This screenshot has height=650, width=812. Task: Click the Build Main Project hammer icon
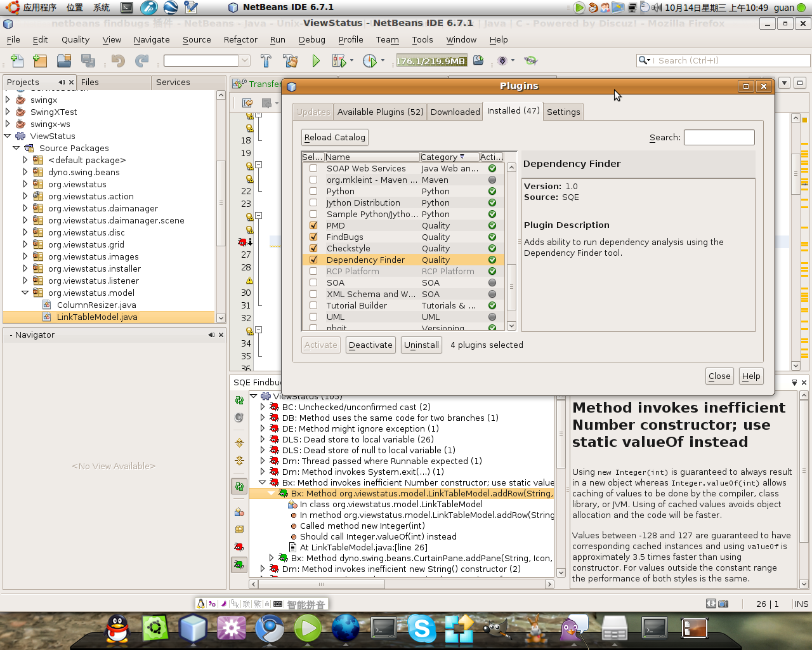point(266,60)
